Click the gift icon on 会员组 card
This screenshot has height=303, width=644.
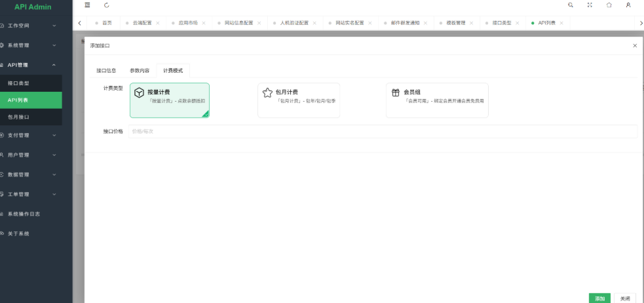point(396,92)
